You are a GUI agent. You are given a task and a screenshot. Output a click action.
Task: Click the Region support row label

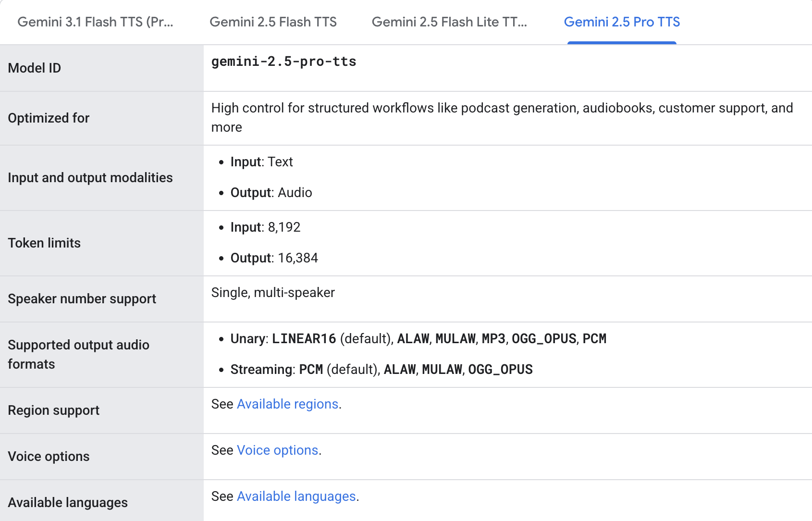[x=54, y=410]
